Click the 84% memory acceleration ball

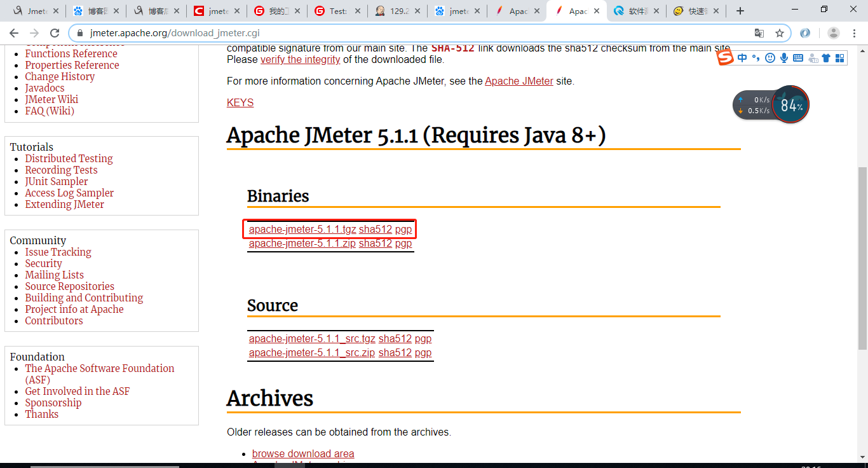click(x=790, y=105)
